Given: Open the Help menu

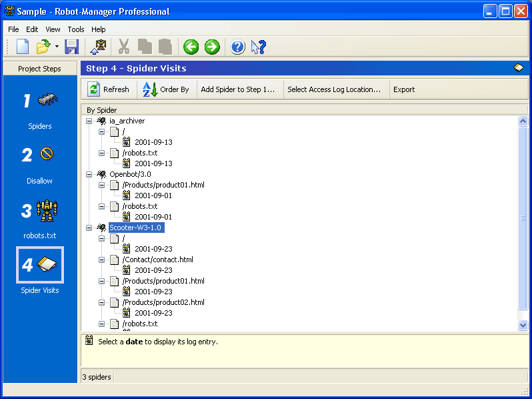Looking at the screenshot, I should pos(99,29).
